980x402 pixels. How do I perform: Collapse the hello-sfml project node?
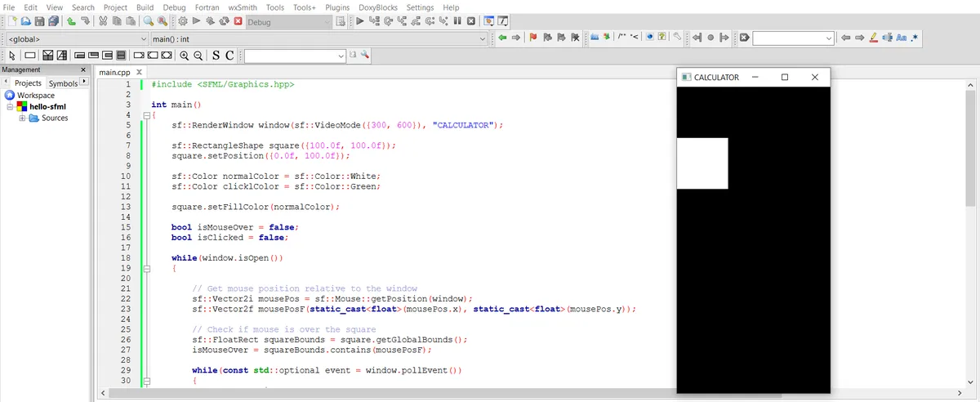[10, 106]
